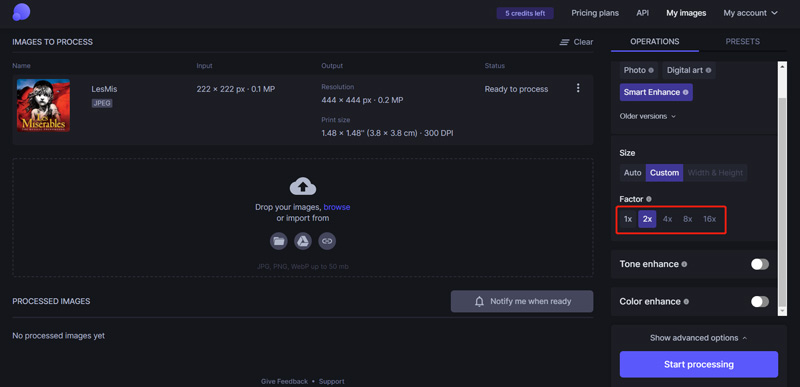Import from local folder icon
800x387 pixels.
[279, 241]
